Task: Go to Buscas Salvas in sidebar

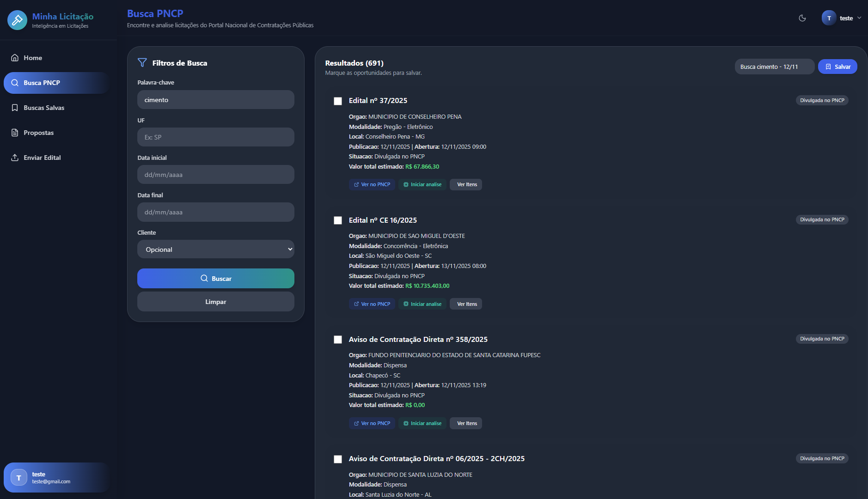Action: click(x=44, y=108)
